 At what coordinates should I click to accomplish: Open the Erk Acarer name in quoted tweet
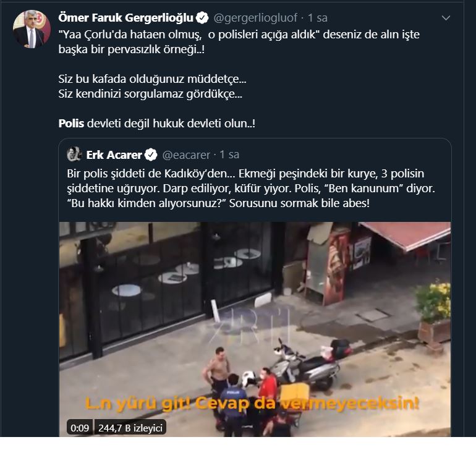(114, 153)
